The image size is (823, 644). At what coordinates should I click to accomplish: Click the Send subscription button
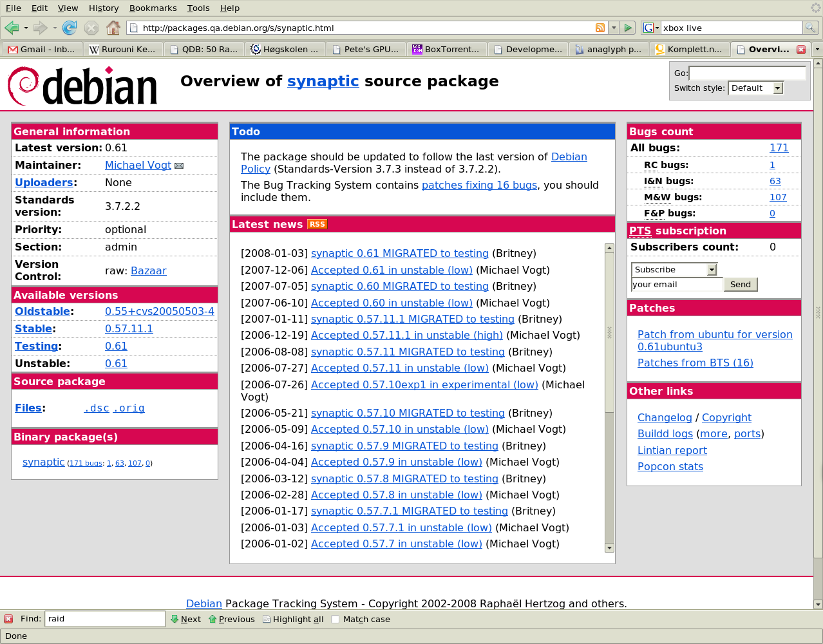click(x=741, y=285)
